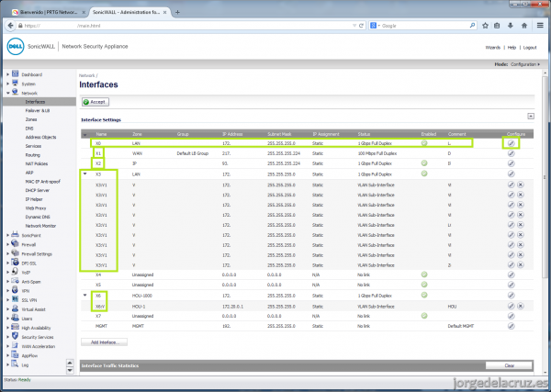
Task: Click the VPN sidebar icon
Action: [15, 290]
